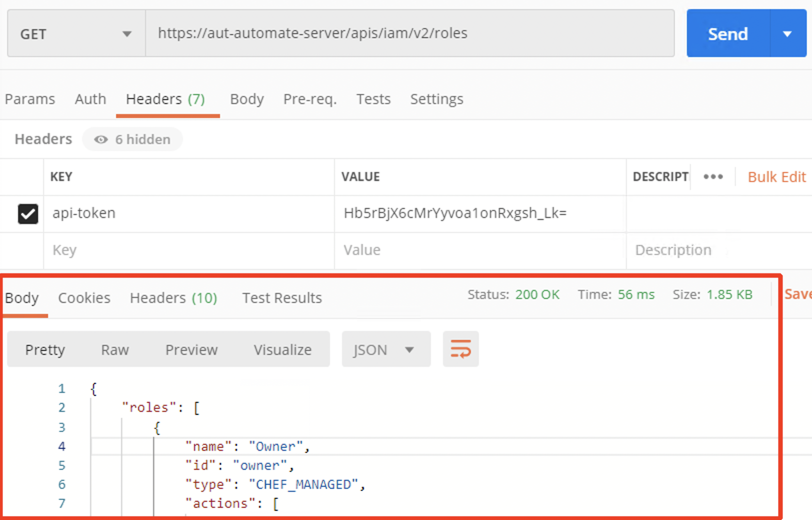Select the Pretty view
Image resolution: width=812 pixels, height=520 pixels.
tap(45, 349)
